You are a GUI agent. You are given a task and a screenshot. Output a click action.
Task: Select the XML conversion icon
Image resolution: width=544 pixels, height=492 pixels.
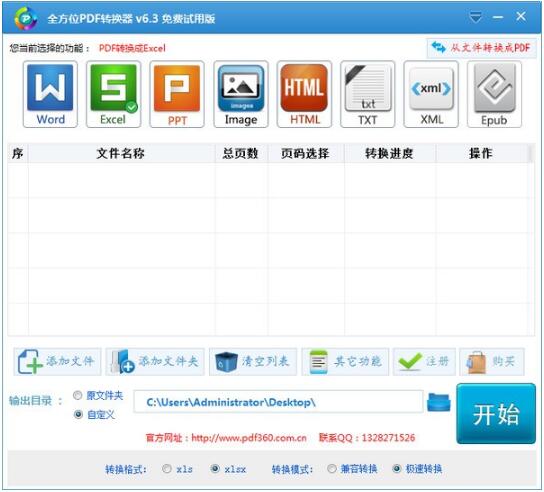tap(431, 94)
